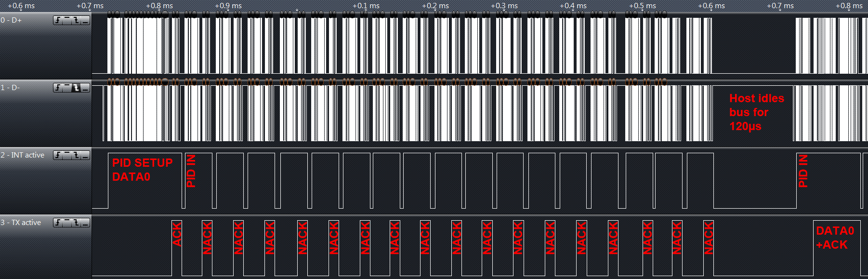Click the '1 - D-' channel label
868x279 pixels.
(x=11, y=88)
